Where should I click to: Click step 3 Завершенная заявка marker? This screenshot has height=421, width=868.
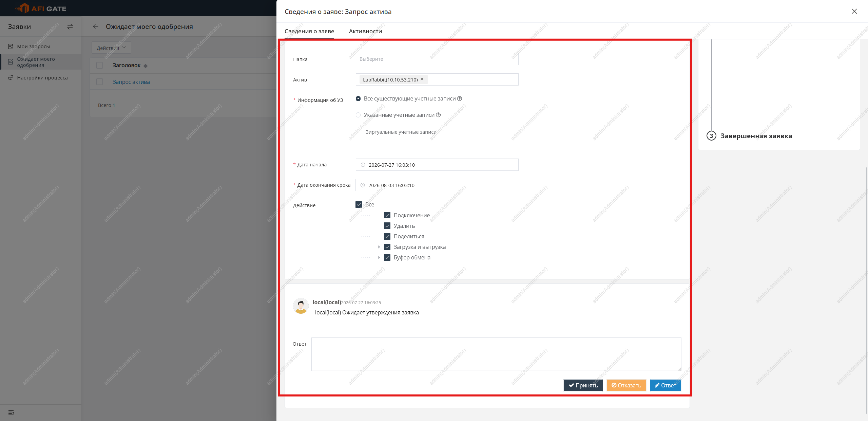711,136
